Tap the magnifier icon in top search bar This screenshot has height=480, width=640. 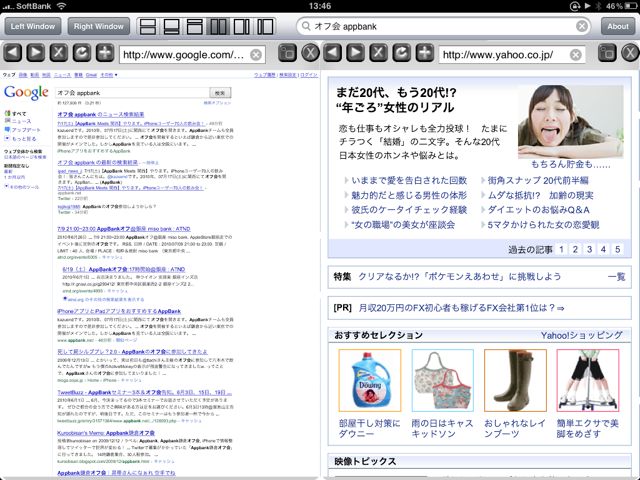tap(306, 27)
